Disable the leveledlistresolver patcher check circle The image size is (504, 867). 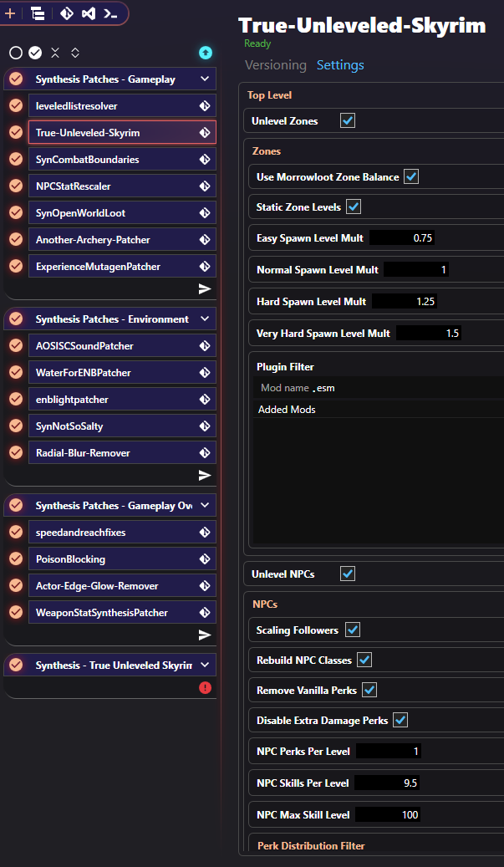(16, 105)
